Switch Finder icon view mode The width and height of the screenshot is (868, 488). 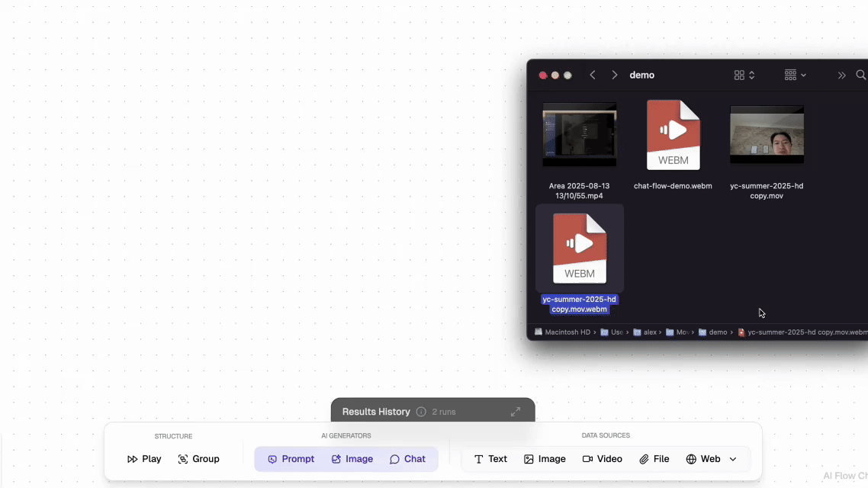(x=744, y=75)
